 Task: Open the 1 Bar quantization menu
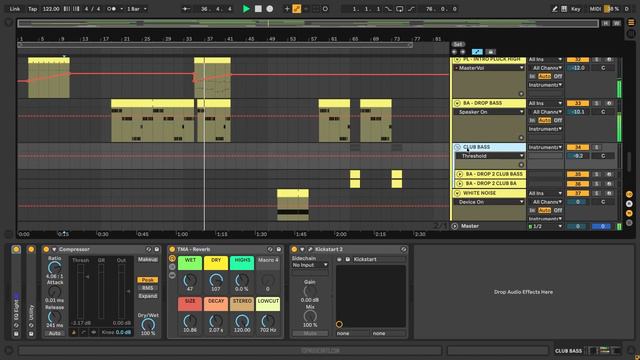136,9
